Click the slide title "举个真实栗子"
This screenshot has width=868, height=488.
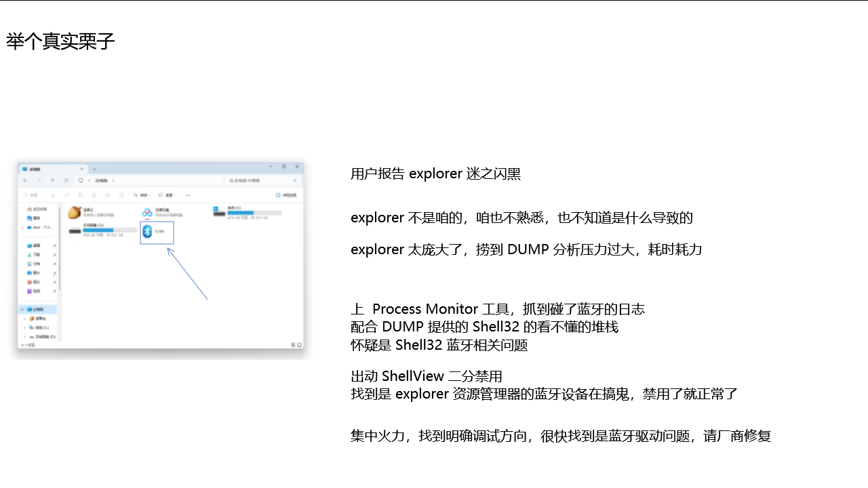pyautogui.click(x=60, y=41)
